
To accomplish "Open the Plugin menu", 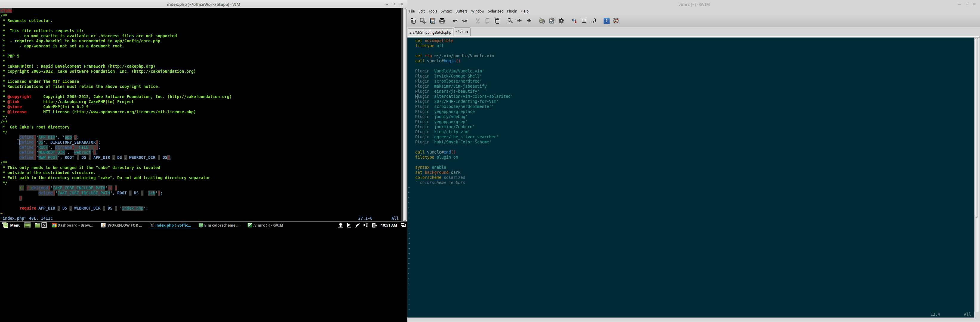I will [512, 11].
